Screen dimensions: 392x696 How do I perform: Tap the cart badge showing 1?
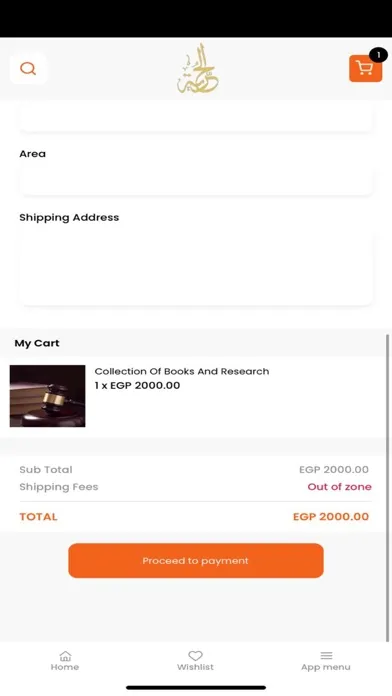click(378, 55)
